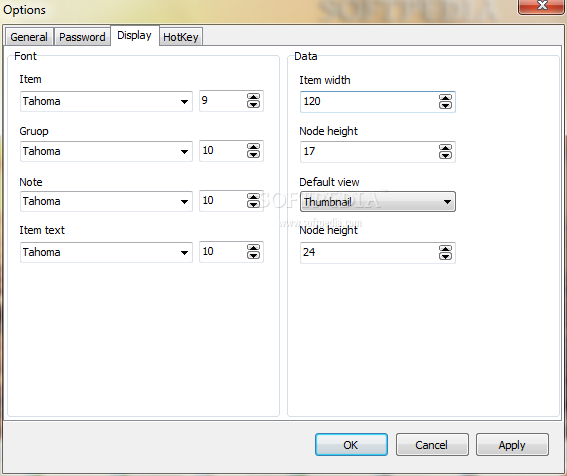Viewport: 567px width, 476px height.
Task: Confirm settings with the OK button
Action: point(351,445)
